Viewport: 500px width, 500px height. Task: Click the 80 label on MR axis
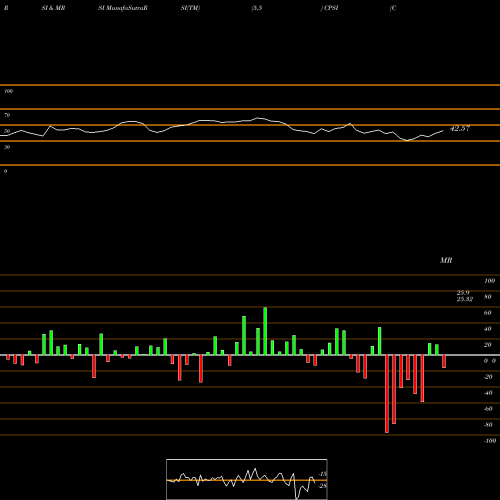point(488,297)
